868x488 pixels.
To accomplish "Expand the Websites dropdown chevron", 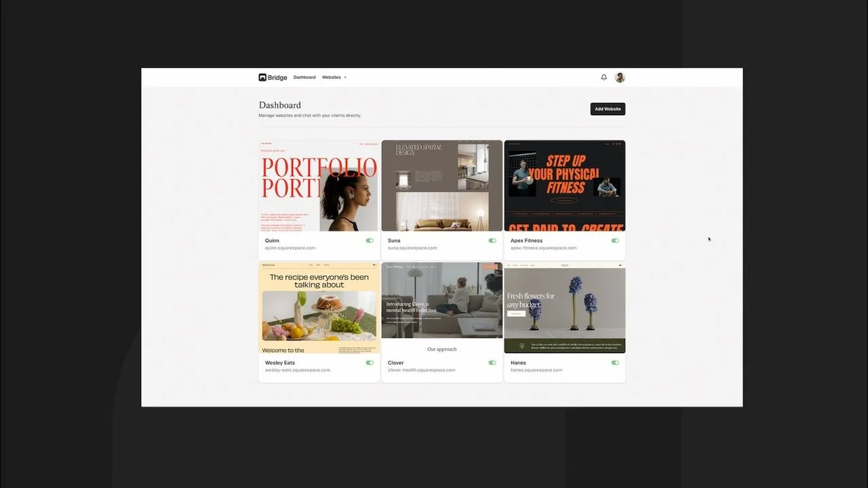I will pyautogui.click(x=346, y=77).
